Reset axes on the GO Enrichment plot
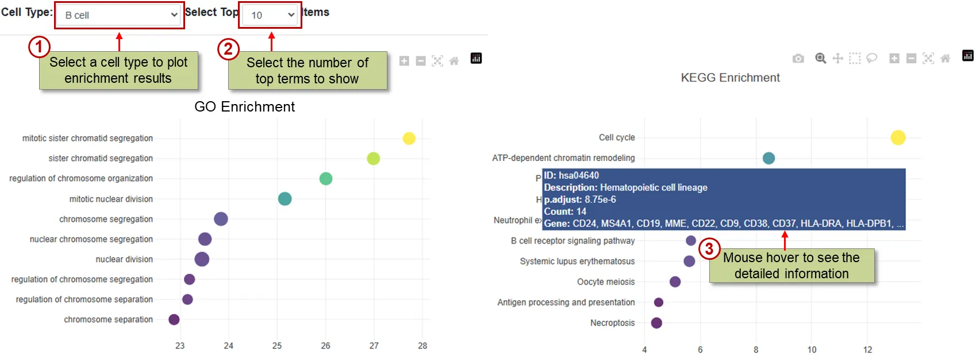 tap(454, 61)
